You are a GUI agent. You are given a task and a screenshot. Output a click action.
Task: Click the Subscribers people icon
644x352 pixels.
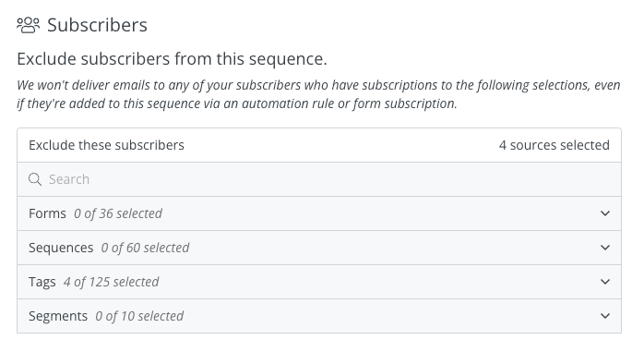pos(28,25)
